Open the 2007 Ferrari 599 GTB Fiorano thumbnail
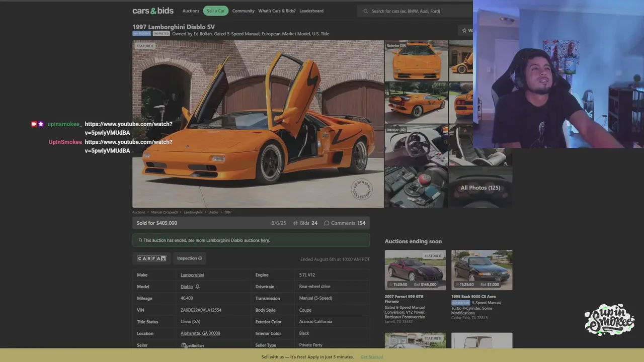644x362 pixels. click(415, 270)
